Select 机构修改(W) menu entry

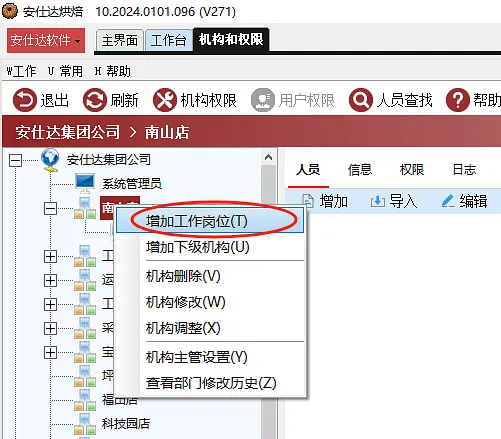[x=210, y=302]
